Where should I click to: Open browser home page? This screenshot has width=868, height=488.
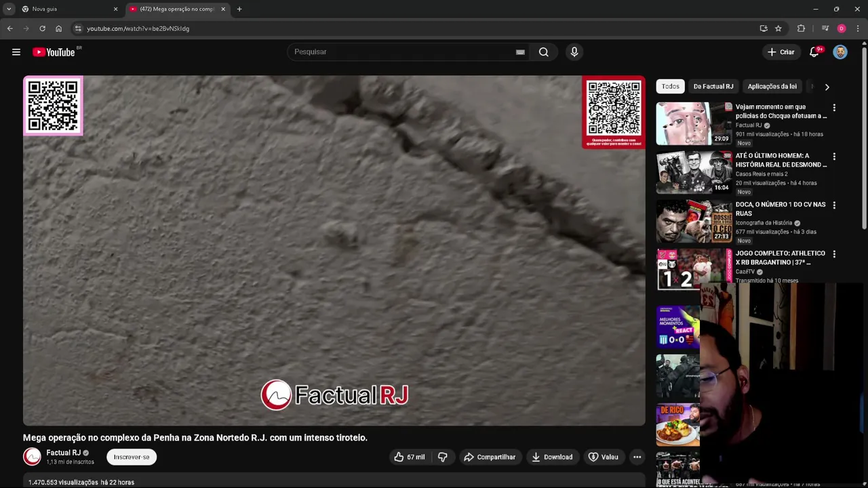(58, 28)
